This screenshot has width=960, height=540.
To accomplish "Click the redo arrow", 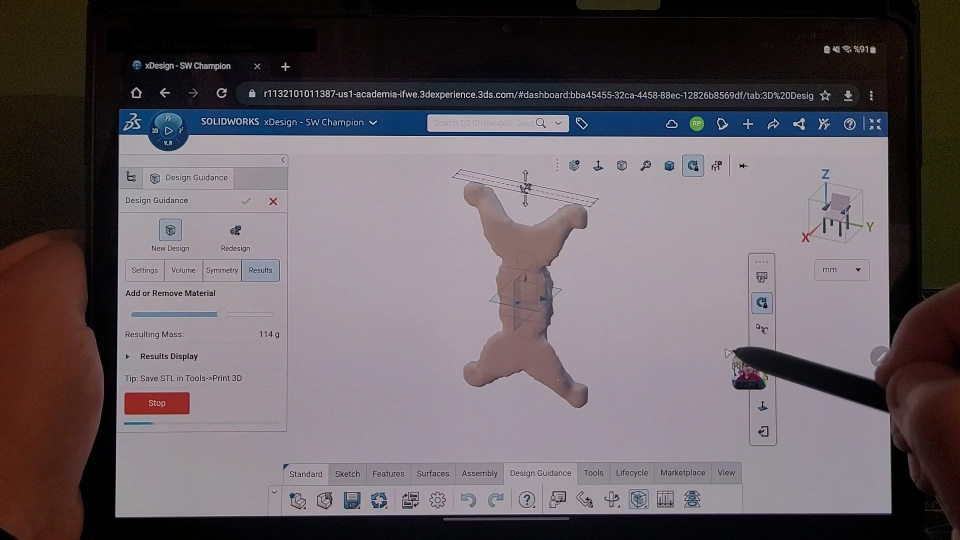I will 495,500.
